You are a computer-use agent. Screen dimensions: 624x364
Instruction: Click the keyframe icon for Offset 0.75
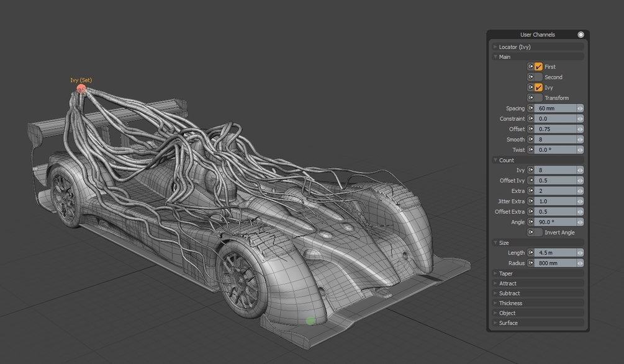(x=530, y=129)
